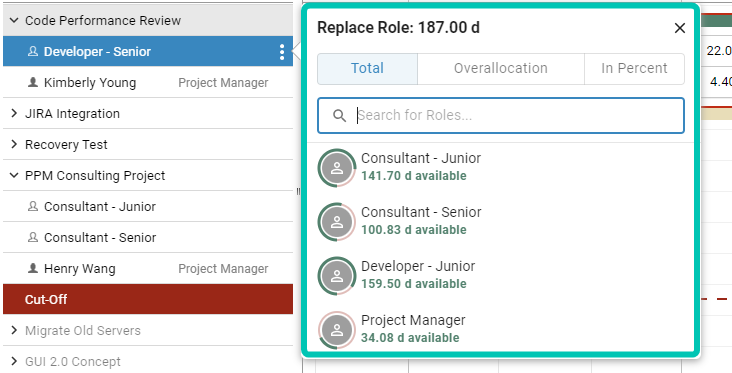
Task: Click the Consultant - Senior avatar in the popup
Action: 337,222
